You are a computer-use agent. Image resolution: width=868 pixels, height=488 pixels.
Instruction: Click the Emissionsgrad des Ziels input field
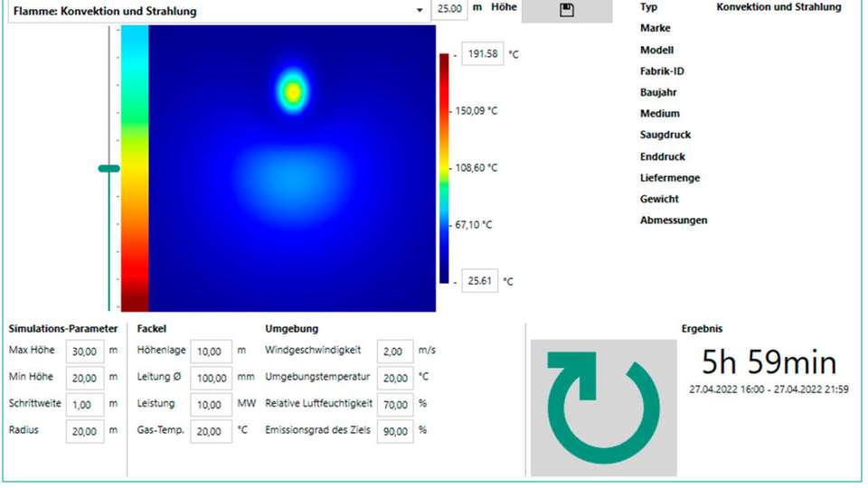[395, 431]
